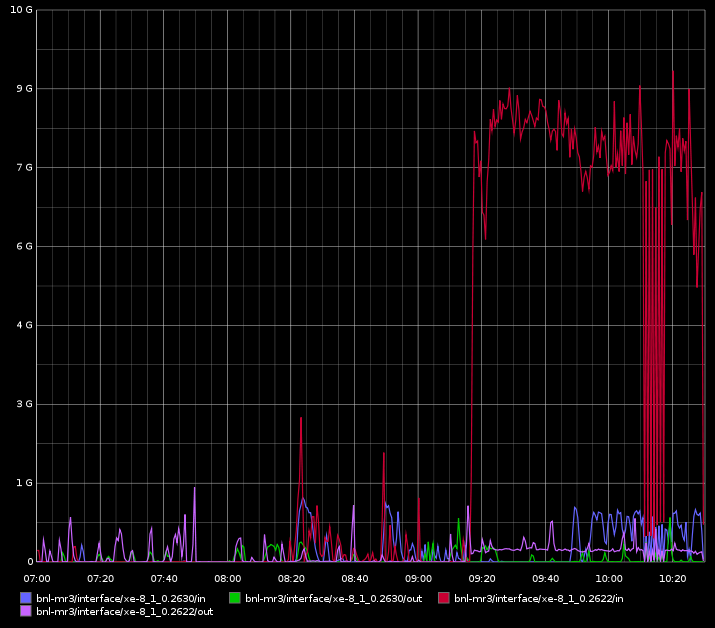Screen dimensions: 715x628
Task: Toggle series bnl-mr3/interface/xe-8_1_0.2622/out label
Action: [124, 611]
